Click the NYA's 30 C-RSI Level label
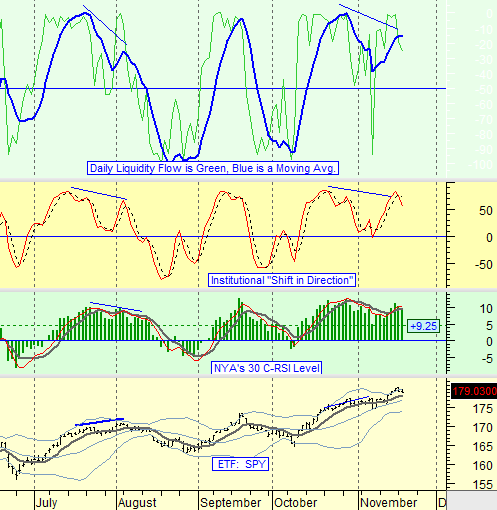The height and width of the screenshot is (510, 497). click(x=267, y=368)
